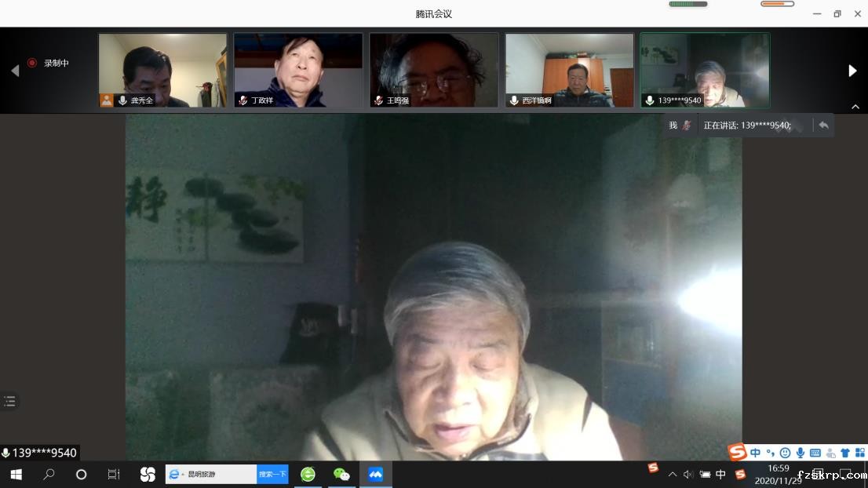Viewport: 868px width, 488px height.
Task: Open Sogou toolbox grid menu
Action: click(x=860, y=453)
